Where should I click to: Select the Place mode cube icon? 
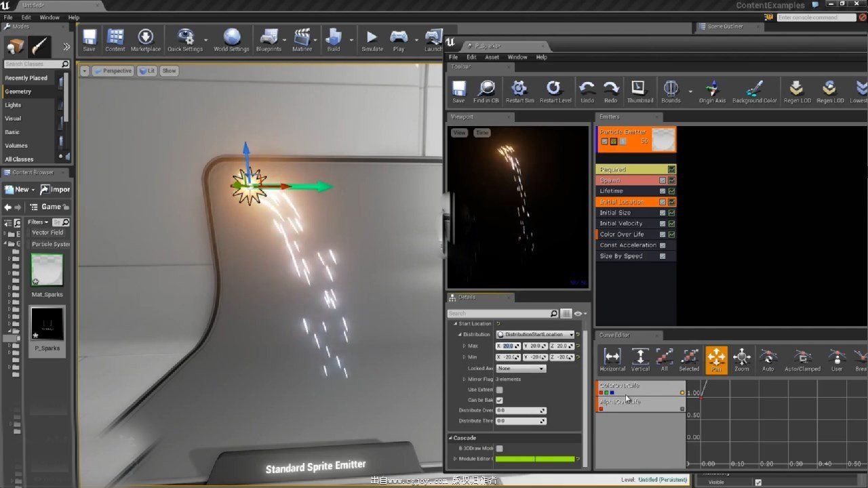pyautogui.click(x=15, y=46)
